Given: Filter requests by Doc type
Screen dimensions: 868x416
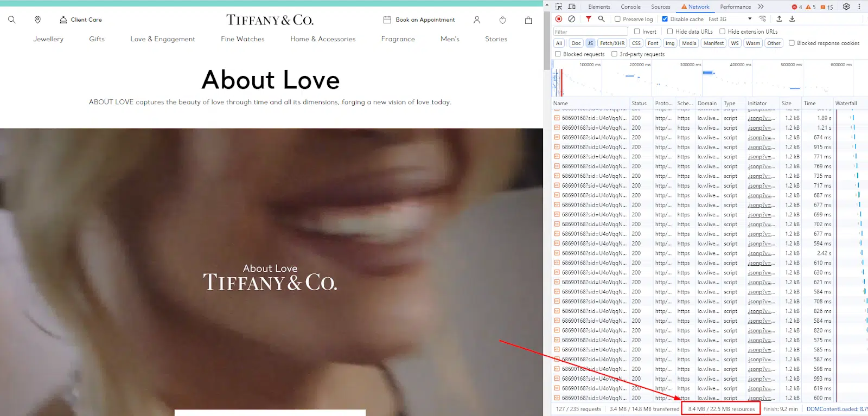Looking at the screenshot, I should pyautogui.click(x=576, y=43).
